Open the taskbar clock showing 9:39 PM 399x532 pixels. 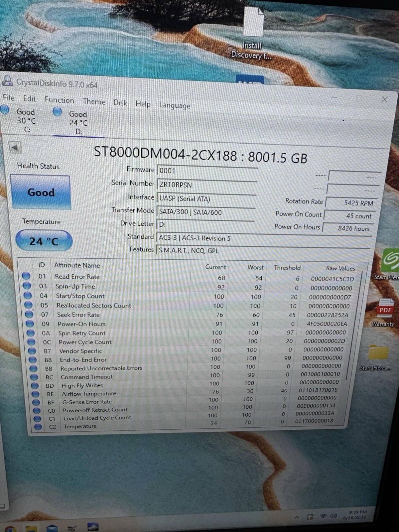(x=355, y=515)
